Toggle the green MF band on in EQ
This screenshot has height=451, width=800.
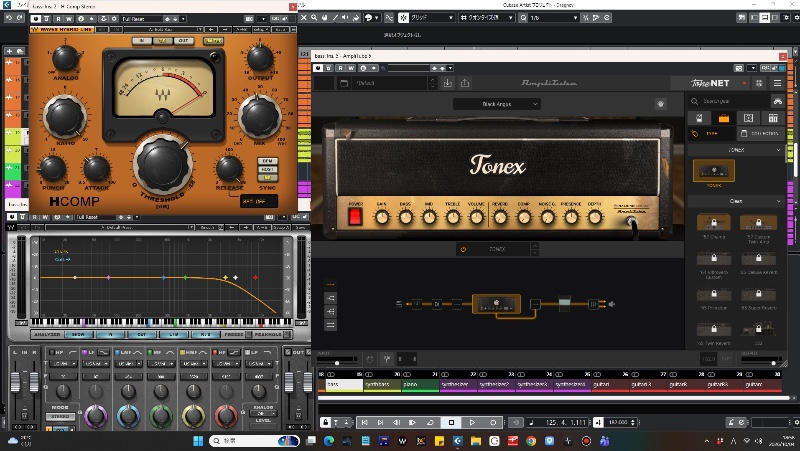tap(149, 352)
